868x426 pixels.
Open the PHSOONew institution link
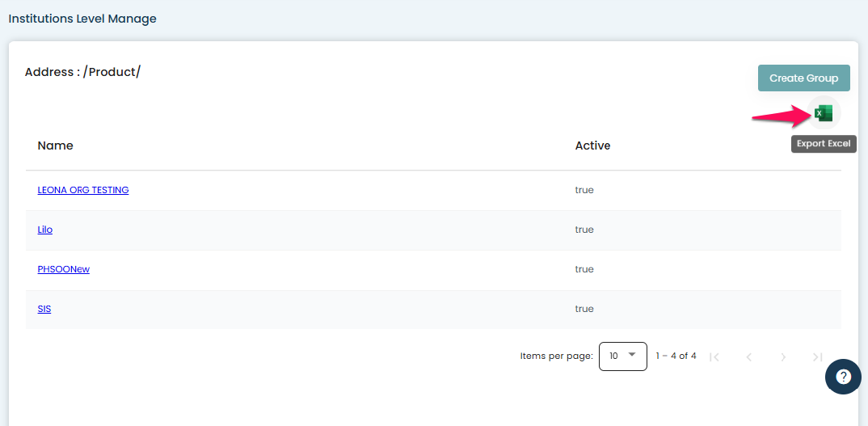pos(64,269)
